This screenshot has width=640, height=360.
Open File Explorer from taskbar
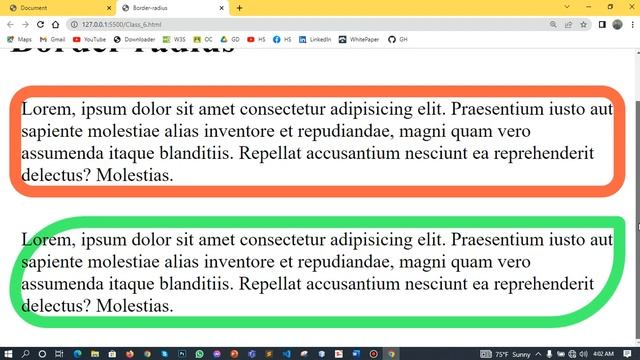[95, 354]
